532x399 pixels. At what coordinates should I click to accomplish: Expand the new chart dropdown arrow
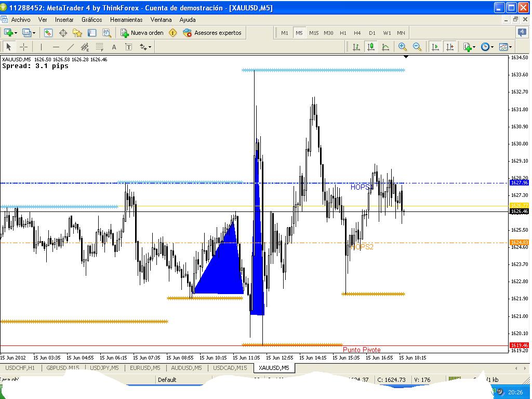[16, 33]
